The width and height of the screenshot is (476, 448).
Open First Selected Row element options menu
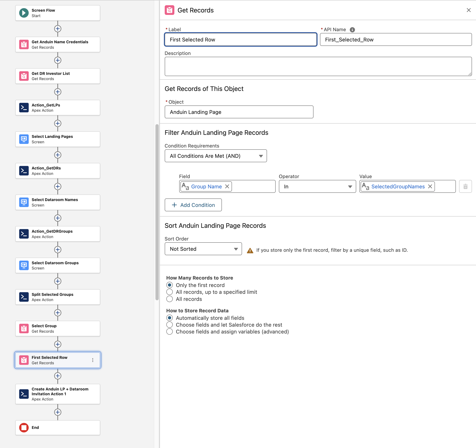tap(93, 360)
